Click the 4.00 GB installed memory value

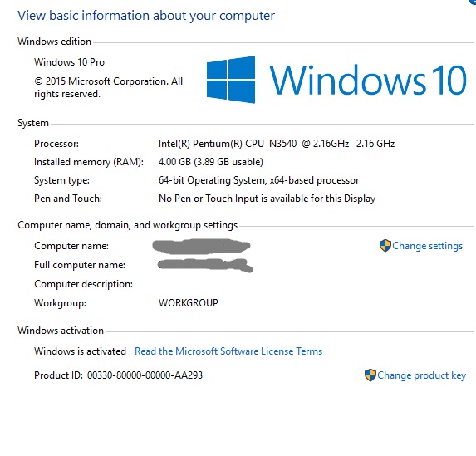[211, 162]
